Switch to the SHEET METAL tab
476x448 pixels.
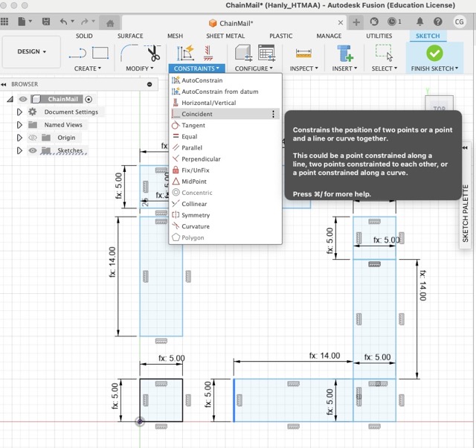pyautogui.click(x=225, y=36)
